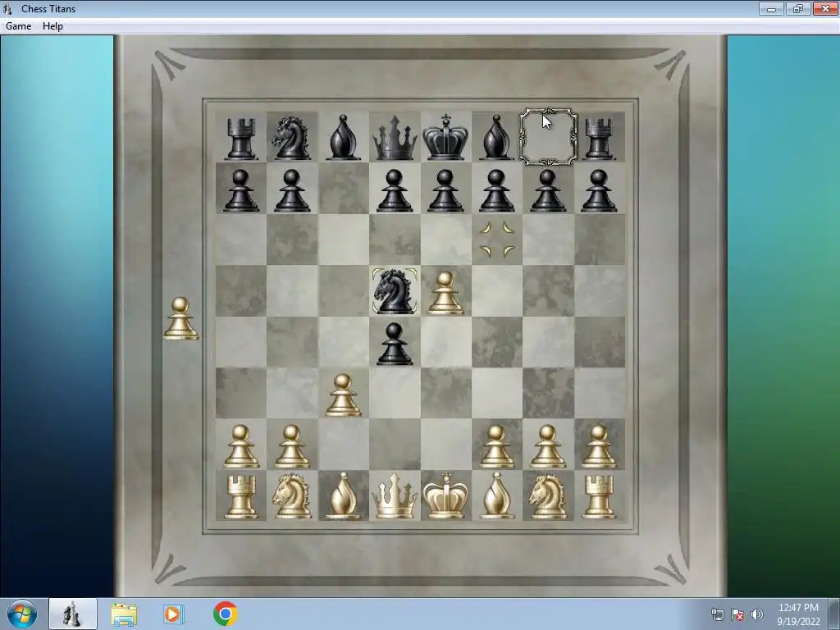Select the white bishop on c1
The height and width of the screenshot is (630, 840).
343,496
